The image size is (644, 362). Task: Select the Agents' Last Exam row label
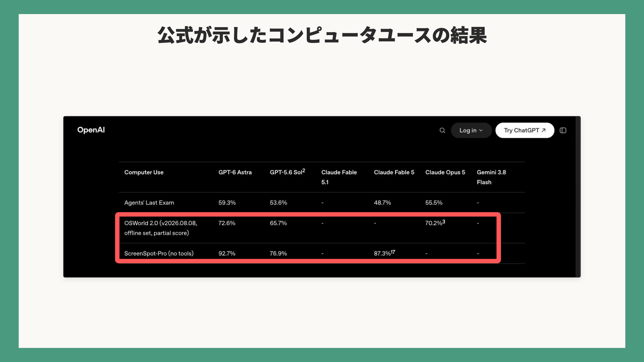point(149,203)
